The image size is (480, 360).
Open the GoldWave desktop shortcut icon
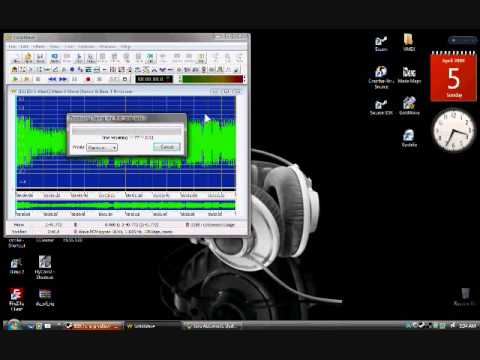[x=409, y=106]
